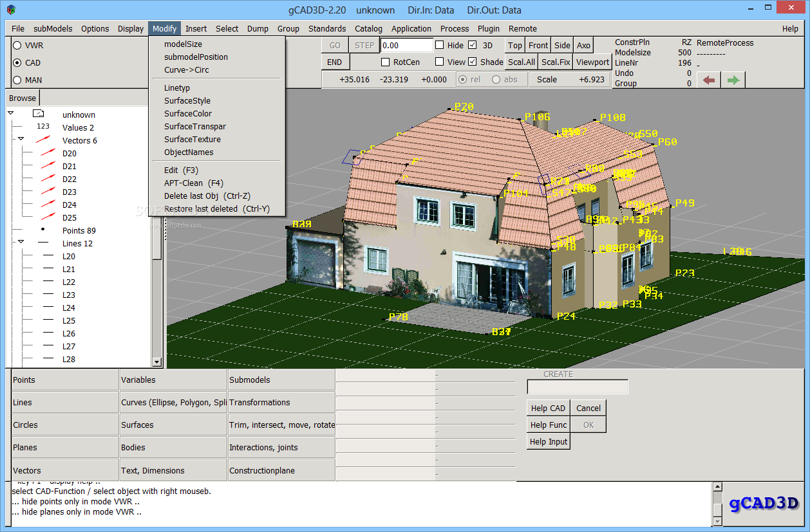Click the Cancel button
This screenshot has width=810, height=532.
(x=589, y=408)
